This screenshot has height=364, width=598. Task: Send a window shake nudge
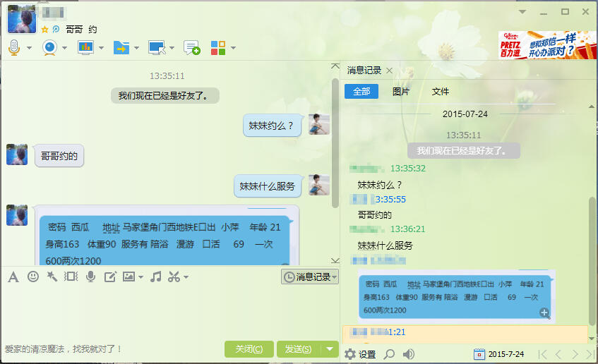pyautogui.click(x=71, y=277)
